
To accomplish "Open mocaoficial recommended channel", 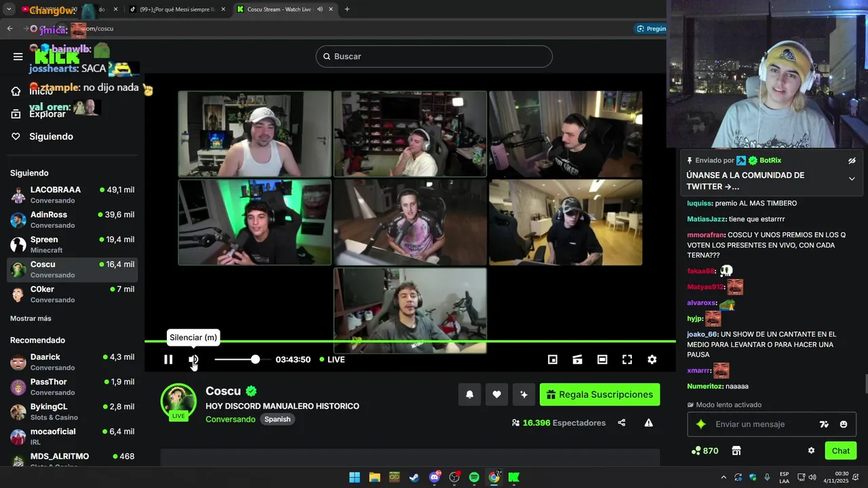I will click(x=73, y=436).
